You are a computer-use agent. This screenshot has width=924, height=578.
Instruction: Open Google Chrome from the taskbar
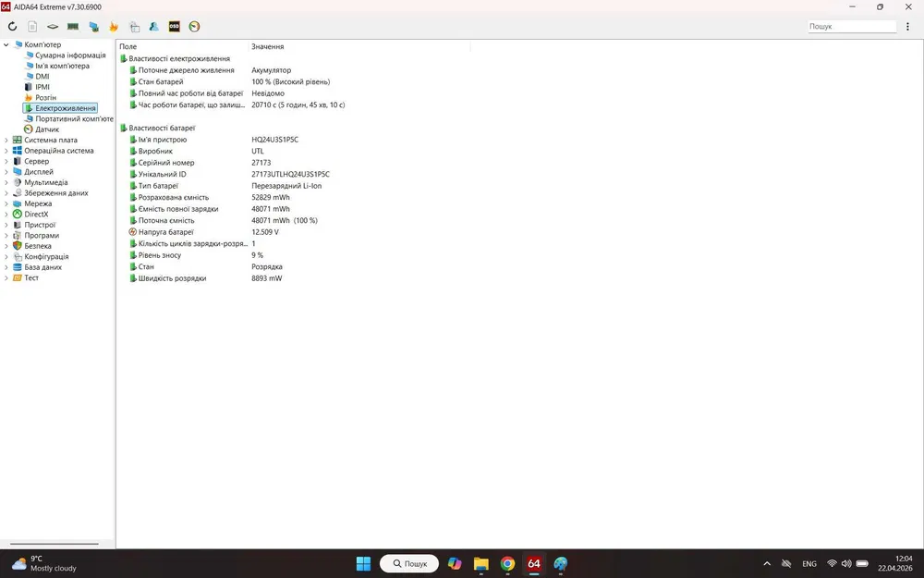(x=507, y=564)
